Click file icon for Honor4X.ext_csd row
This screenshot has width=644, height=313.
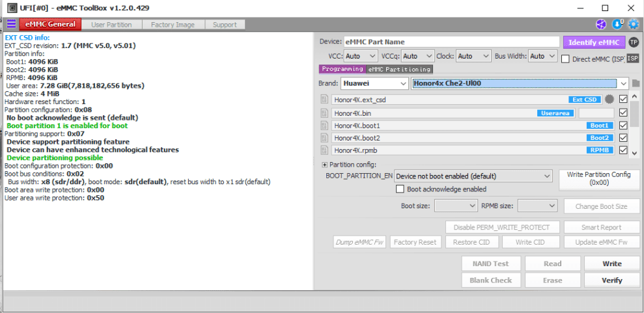tap(324, 100)
